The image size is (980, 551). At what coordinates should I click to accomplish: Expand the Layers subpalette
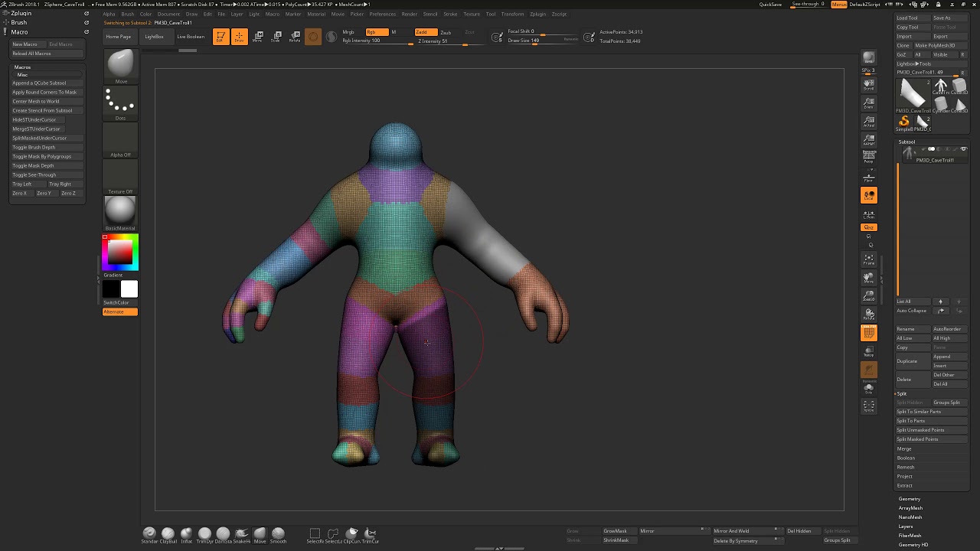click(x=906, y=527)
